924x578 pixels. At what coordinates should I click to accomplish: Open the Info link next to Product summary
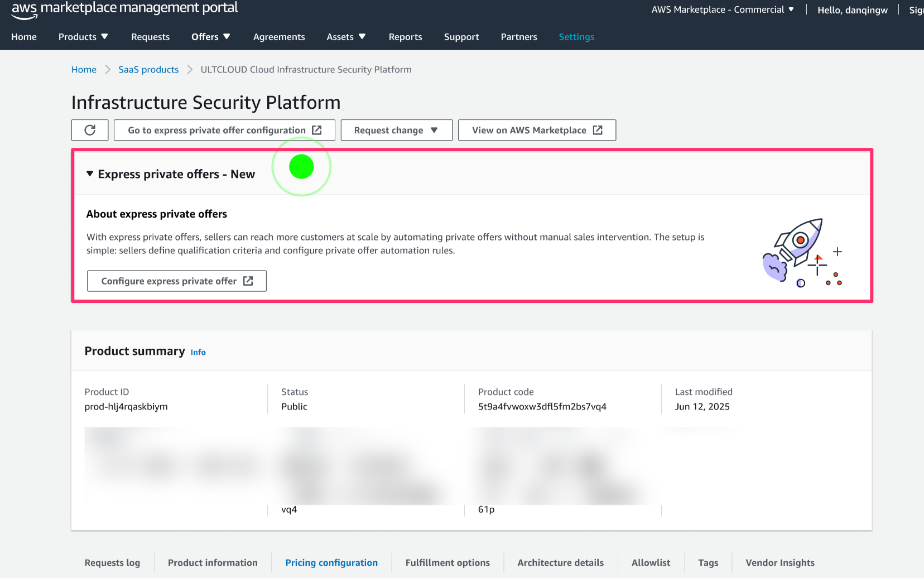pyautogui.click(x=198, y=352)
